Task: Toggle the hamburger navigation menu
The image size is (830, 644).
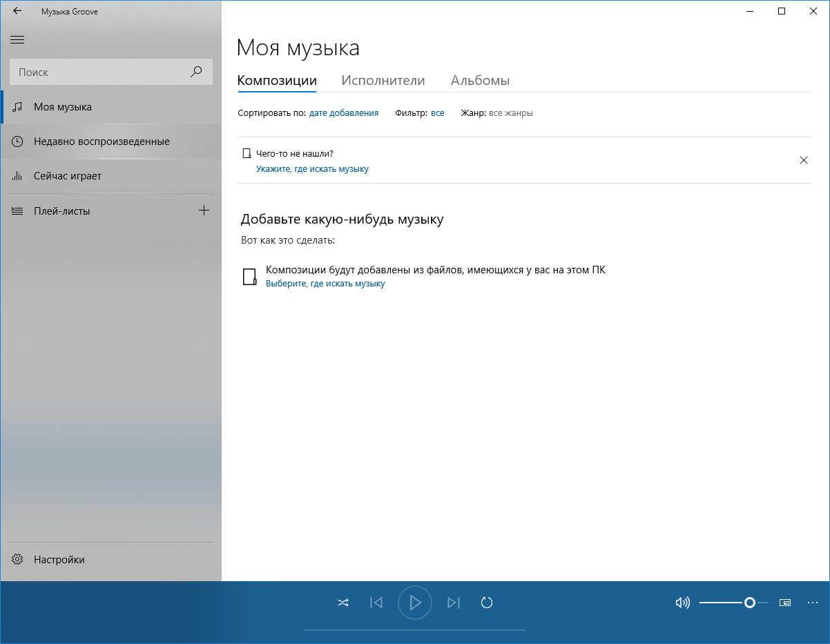Action: pos(17,40)
